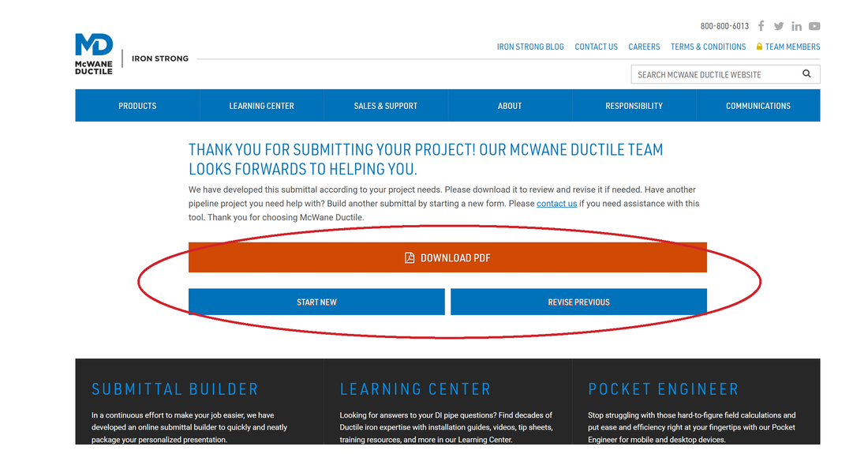
Task: Click the Pocket Engineer footer heading
Action: pyautogui.click(x=663, y=389)
